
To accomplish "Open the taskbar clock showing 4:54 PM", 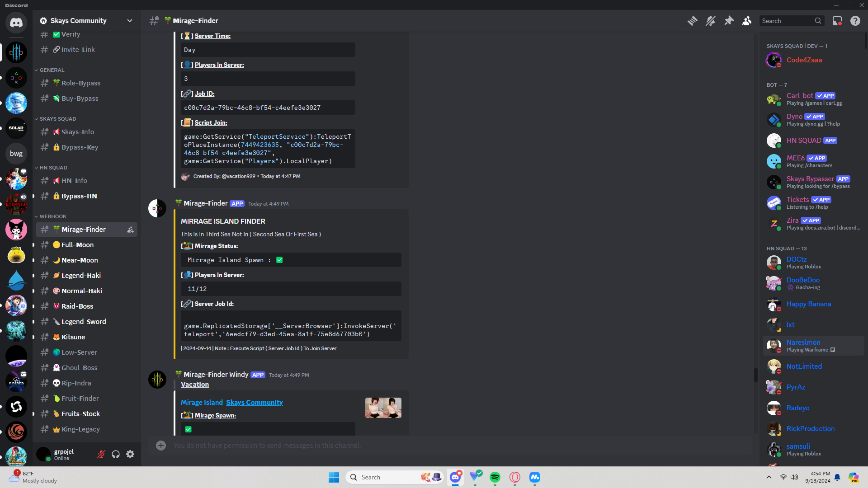I will (817, 477).
